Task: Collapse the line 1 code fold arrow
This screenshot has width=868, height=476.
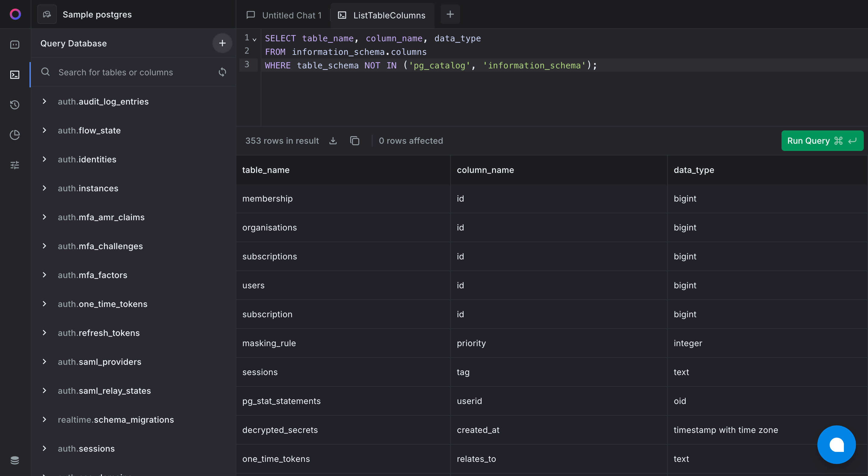Action: coord(255,39)
